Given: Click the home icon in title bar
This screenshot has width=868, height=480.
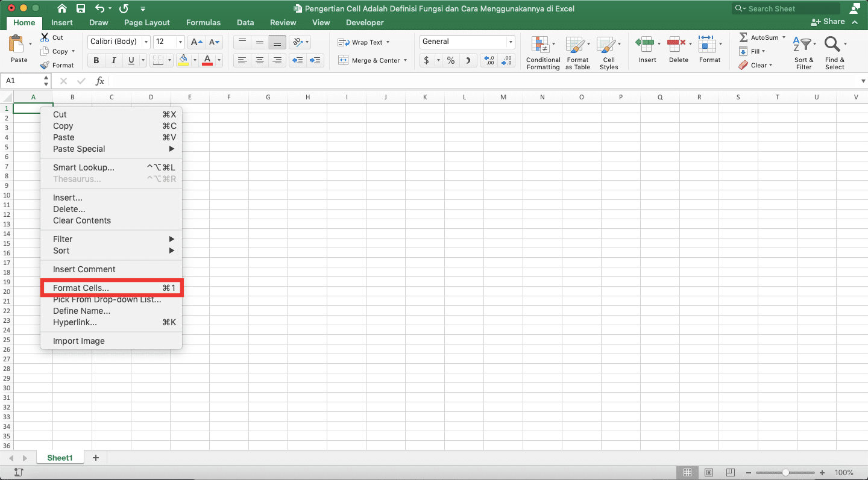Looking at the screenshot, I should point(62,8).
